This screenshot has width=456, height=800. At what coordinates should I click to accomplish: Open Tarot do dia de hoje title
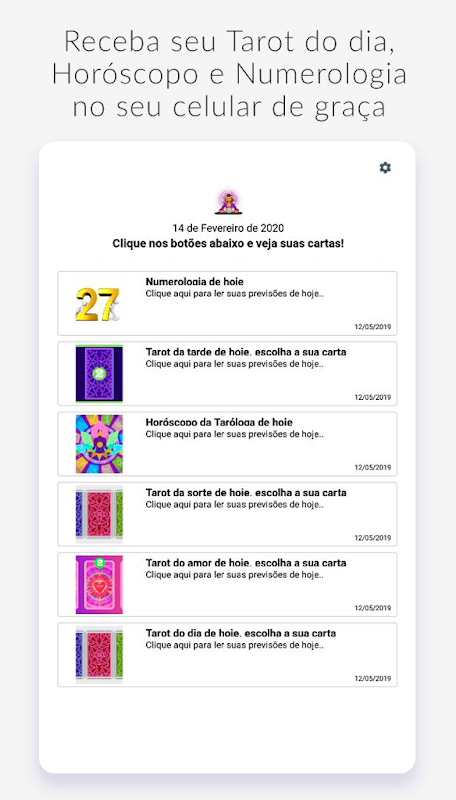point(241,633)
